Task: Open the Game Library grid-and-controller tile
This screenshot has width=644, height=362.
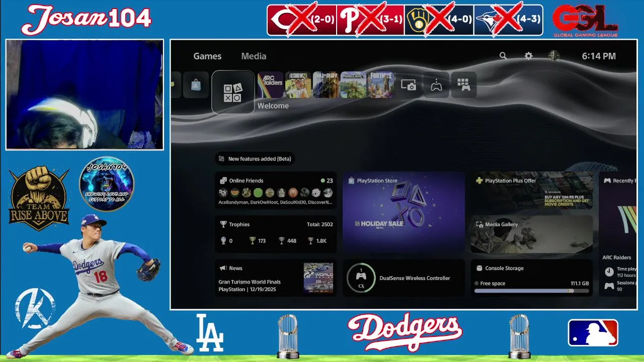Action: (463, 85)
